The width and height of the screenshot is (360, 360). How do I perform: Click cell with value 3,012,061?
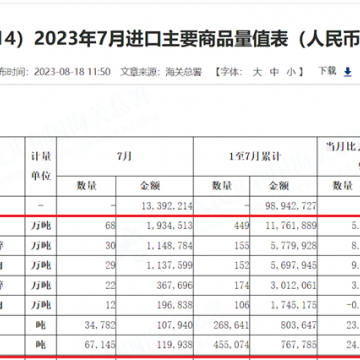[x=283, y=285]
